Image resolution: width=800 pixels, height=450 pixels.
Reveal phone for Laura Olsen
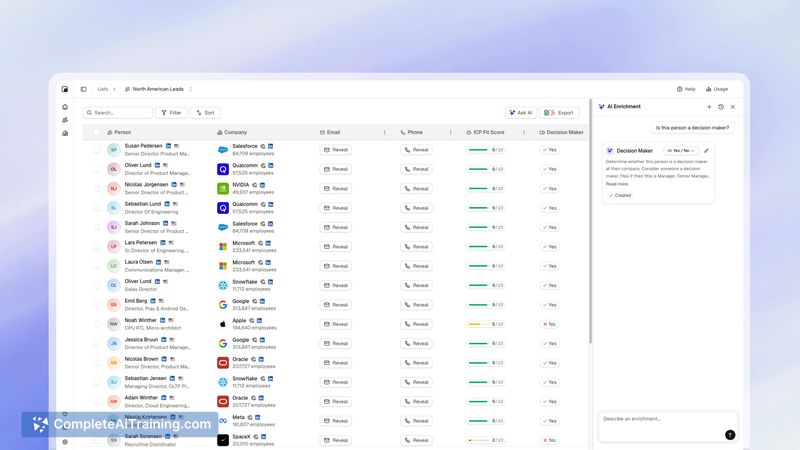(416, 266)
